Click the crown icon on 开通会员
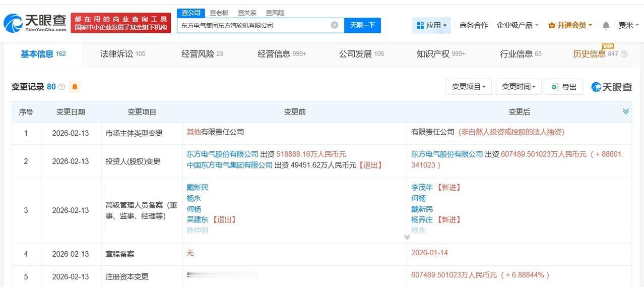The width and height of the screenshot is (644, 287). click(552, 25)
